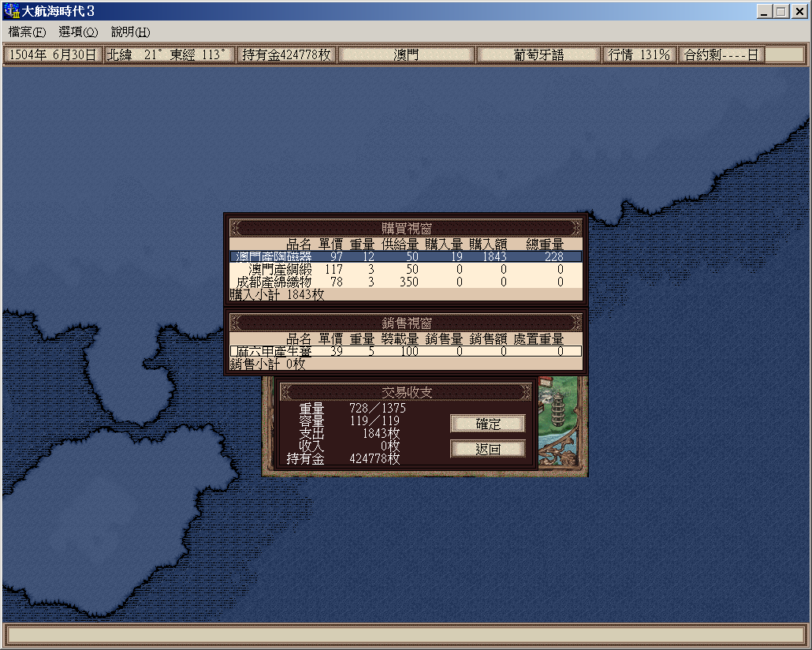Screen dimensions: 812x650
Task: Click the 合約剩 contract days field
Action: click(721, 55)
